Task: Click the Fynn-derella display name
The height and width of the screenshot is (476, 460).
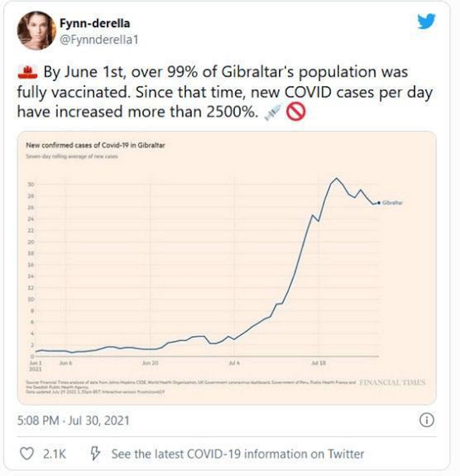Action: pyautogui.click(x=95, y=23)
